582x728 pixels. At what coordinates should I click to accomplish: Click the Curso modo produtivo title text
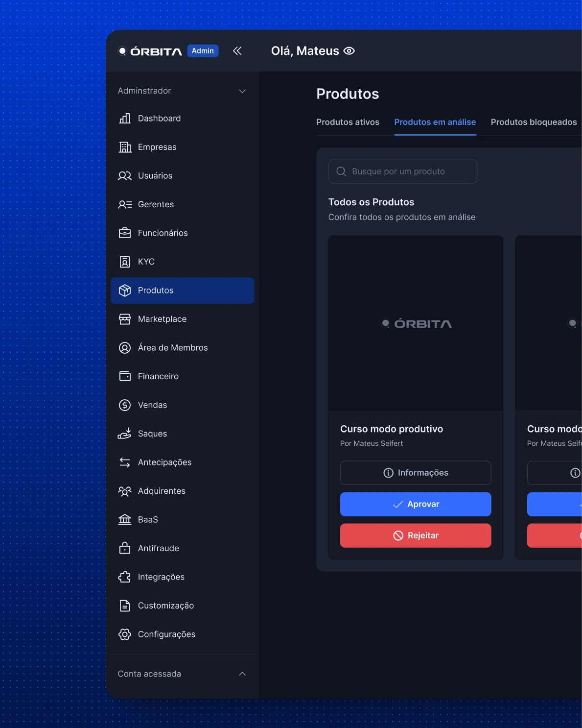pos(392,429)
